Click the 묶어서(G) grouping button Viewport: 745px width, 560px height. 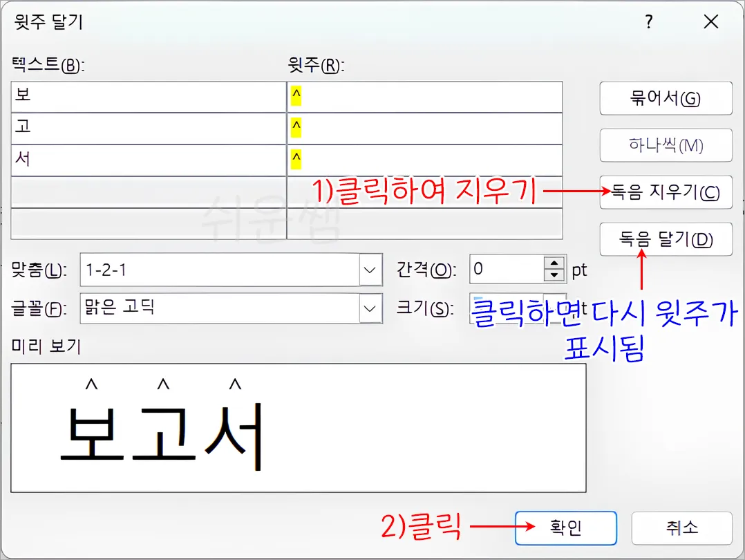click(665, 98)
